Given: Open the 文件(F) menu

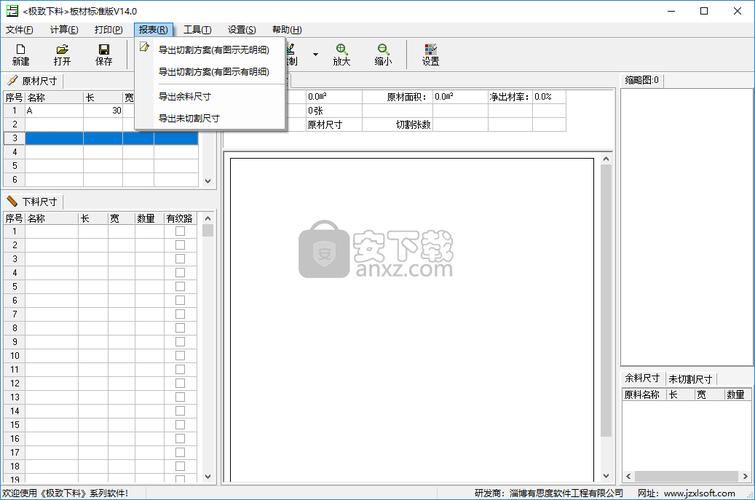Looking at the screenshot, I should pos(19,30).
